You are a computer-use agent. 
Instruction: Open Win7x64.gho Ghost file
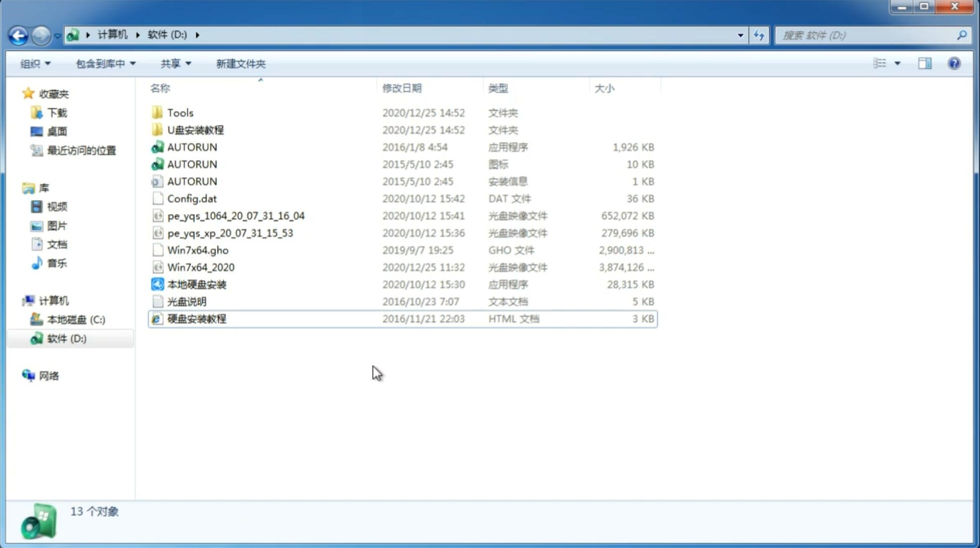tap(198, 250)
